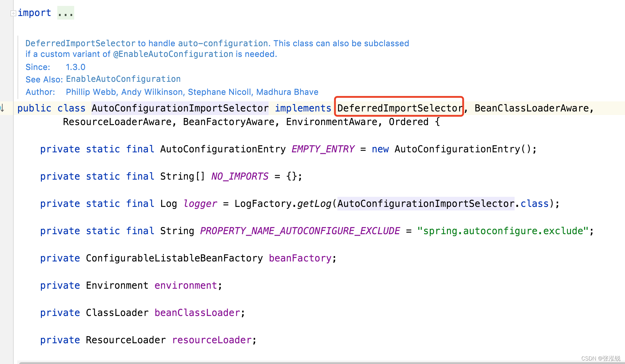This screenshot has width=625, height=364.
Task: Expand the folded import section
Action: [13, 13]
